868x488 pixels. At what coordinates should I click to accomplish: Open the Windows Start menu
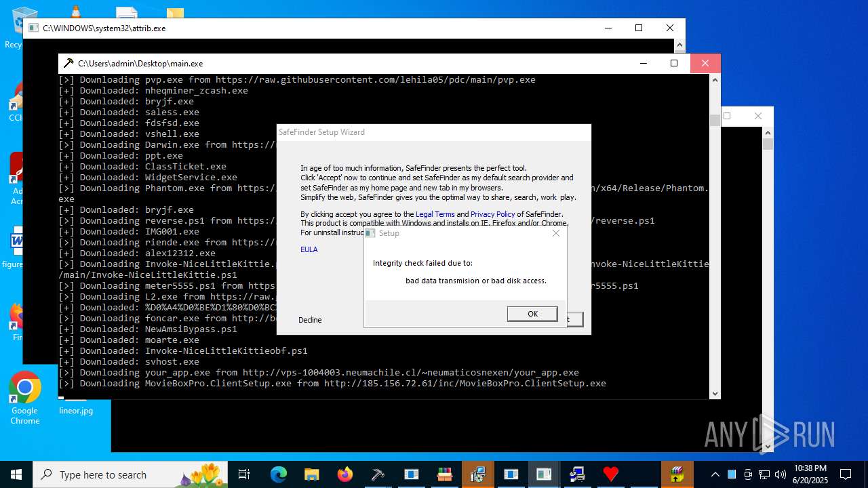point(16,474)
